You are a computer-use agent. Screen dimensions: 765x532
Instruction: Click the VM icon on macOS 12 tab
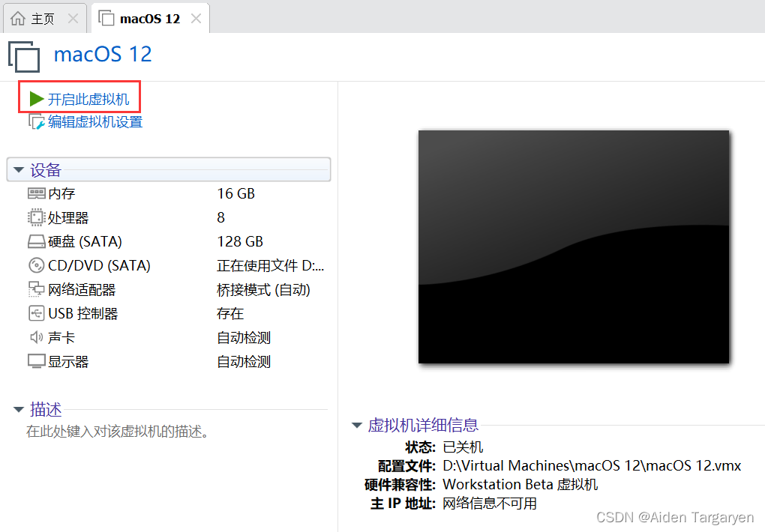[x=106, y=18]
